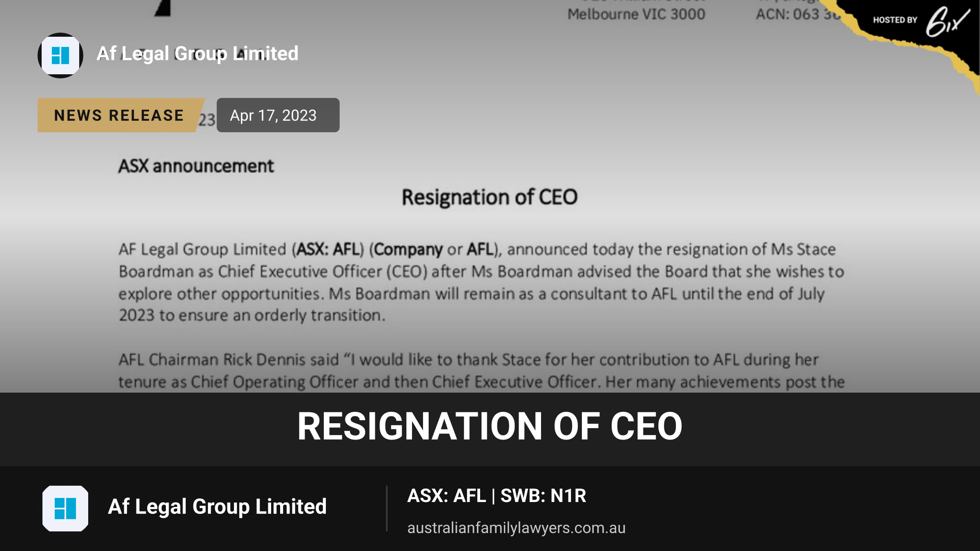Click the large RESIGNATION OF CEO banner title
Viewport: 980px width, 551px height.
pyautogui.click(x=490, y=427)
